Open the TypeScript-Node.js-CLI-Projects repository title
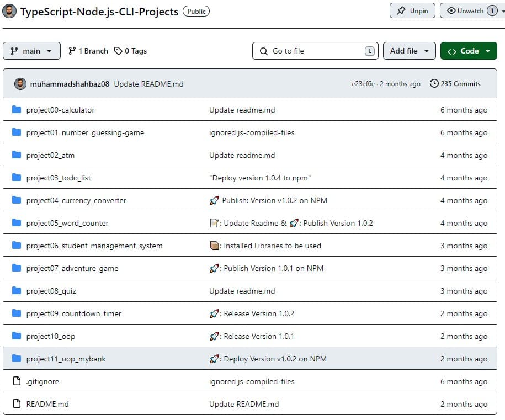This screenshot has width=505, height=420. [99, 12]
